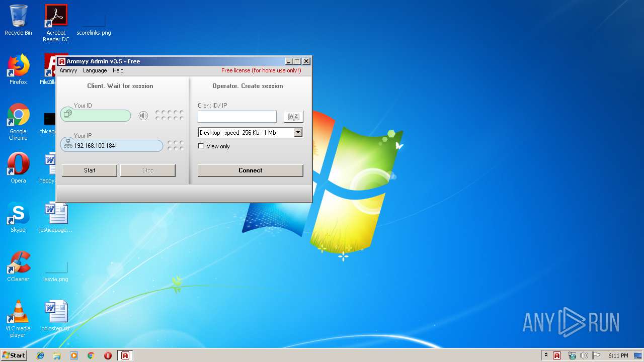
Task: Select the ohiostep.rtf desktop document
Action: click(56, 316)
